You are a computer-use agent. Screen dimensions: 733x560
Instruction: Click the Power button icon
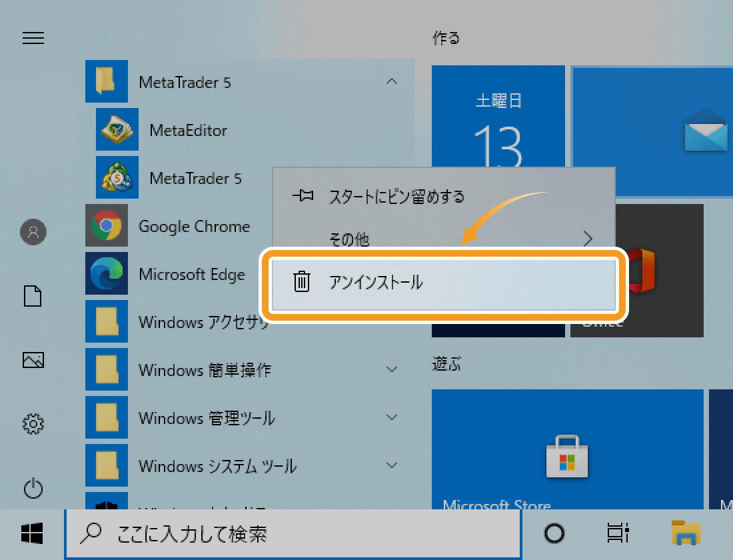[x=33, y=489]
